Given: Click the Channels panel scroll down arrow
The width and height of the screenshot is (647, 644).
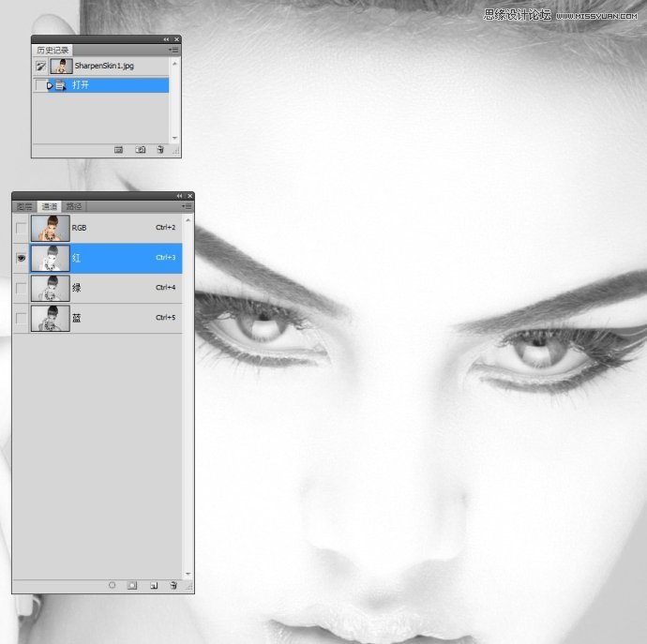Looking at the screenshot, I should point(188,574).
